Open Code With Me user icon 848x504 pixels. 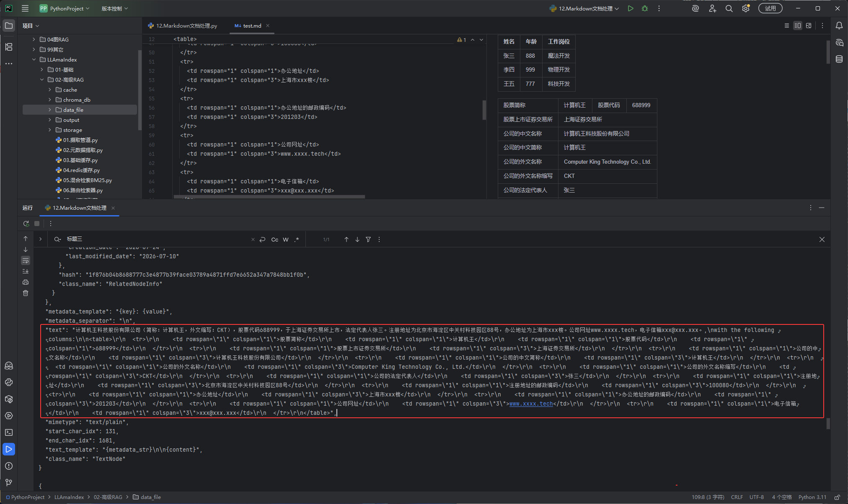point(712,8)
